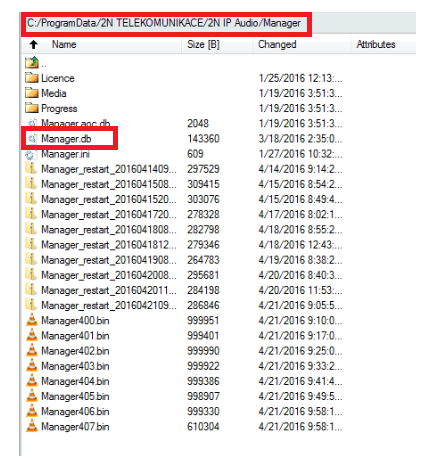Select the Manager.aoc.db file name
The image size is (430, 459).
tap(76, 123)
